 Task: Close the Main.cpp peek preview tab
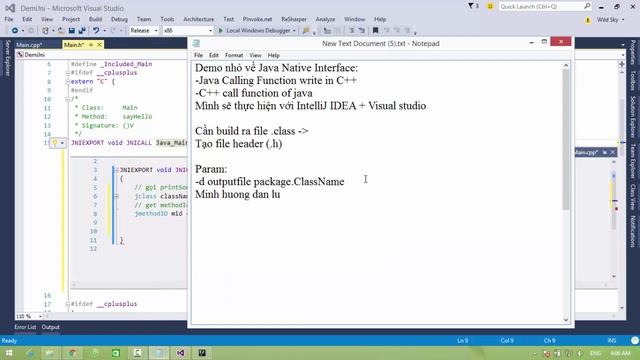[613, 152]
